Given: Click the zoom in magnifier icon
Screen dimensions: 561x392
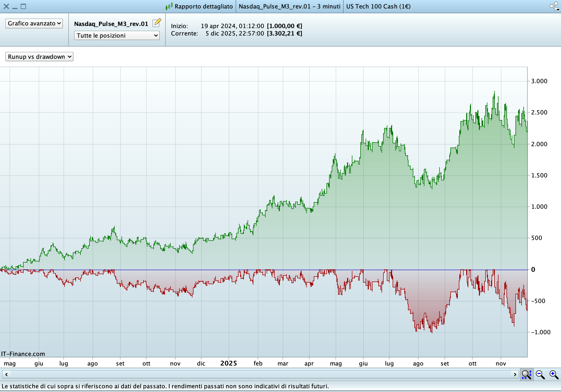Looking at the screenshot, I should [x=554, y=375].
